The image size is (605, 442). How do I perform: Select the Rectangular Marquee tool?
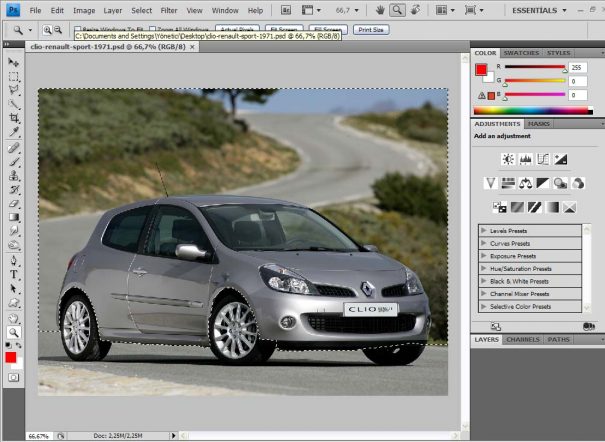[14, 76]
